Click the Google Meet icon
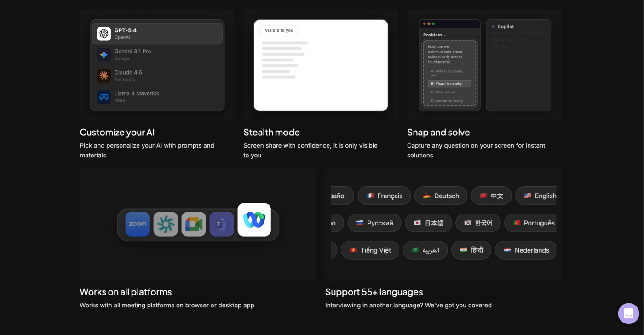 click(x=194, y=224)
